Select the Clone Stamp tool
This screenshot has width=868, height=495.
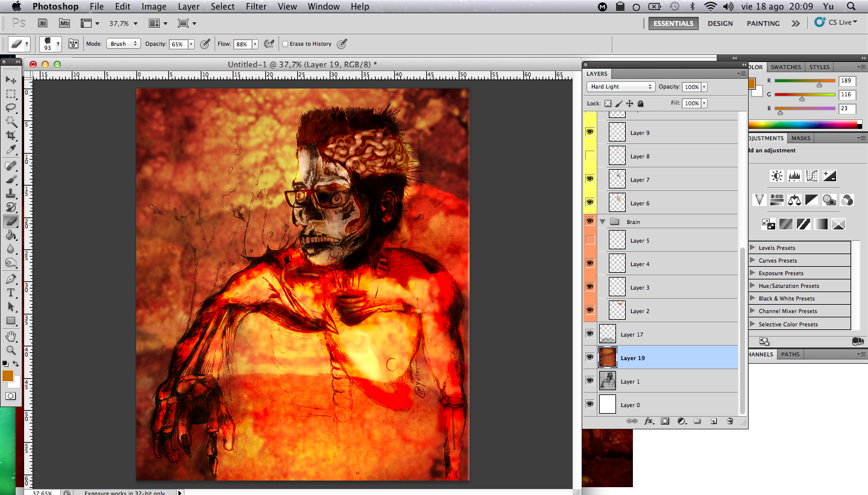(11, 193)
